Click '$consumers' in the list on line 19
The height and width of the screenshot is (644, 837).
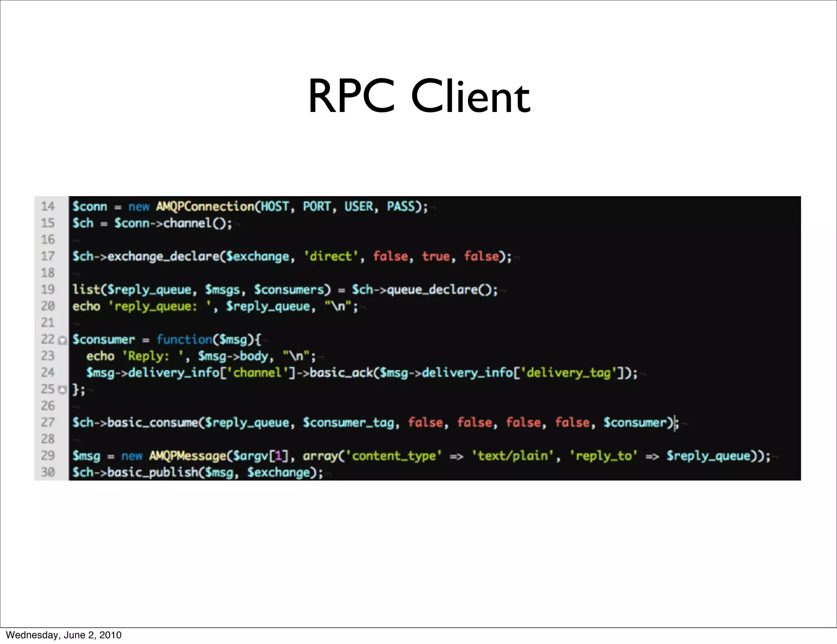[289, 290]
